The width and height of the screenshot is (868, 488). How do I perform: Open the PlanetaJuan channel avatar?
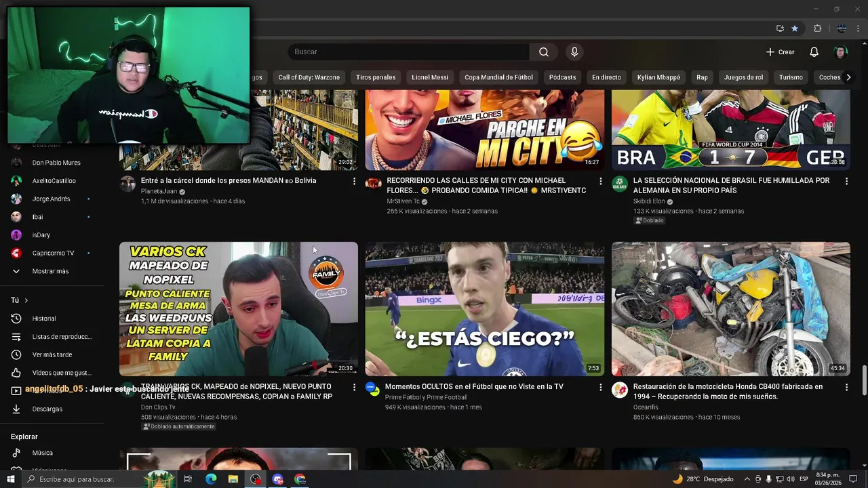(127, 184)
